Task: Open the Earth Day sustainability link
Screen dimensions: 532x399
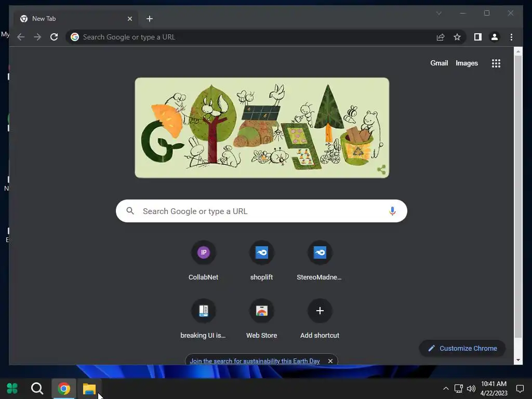Action: (x=255, y=361)
